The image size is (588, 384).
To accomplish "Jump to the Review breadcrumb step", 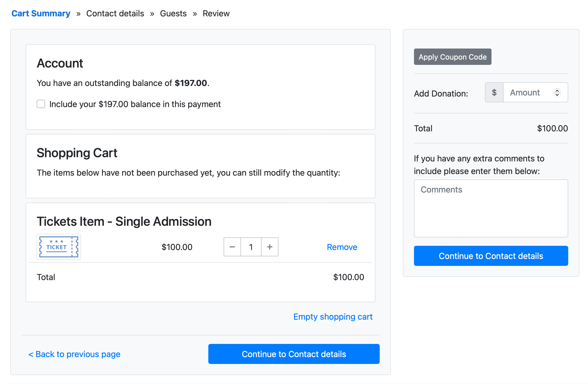I will tap(216, 13).
